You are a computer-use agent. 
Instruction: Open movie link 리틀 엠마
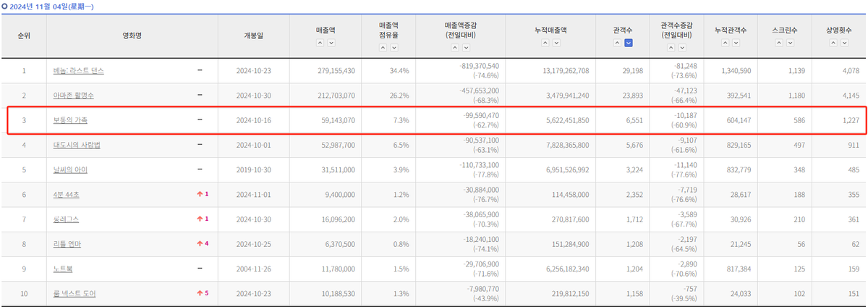[x=67, y=244]
